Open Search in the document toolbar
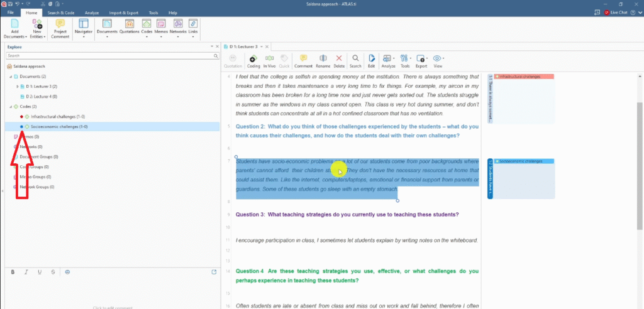The width and height of the screenshot is (644, 309). point(355,60)
